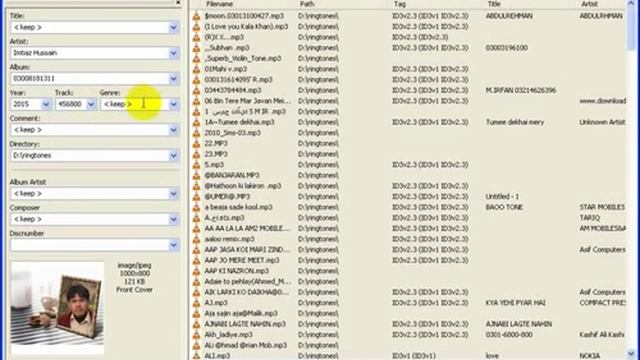Click the front cover album art thumbnail
This screenshot has height=360, width=640.
pos(57,308)
